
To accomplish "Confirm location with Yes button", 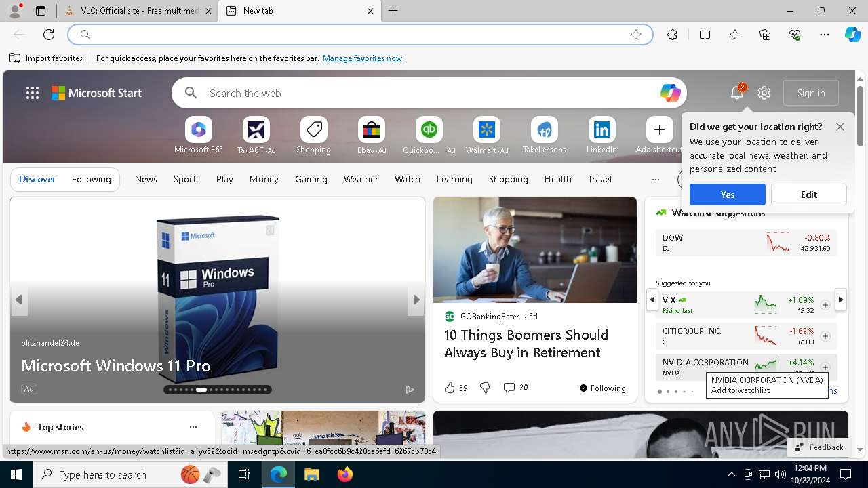I will tap(728, 195).
